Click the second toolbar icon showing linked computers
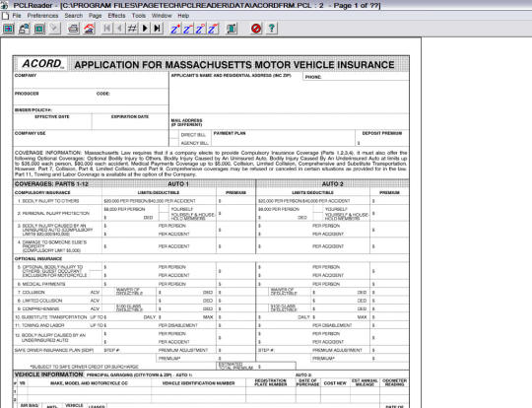The height and width of the screenshot is (408, 532). [x=24, y=29]
